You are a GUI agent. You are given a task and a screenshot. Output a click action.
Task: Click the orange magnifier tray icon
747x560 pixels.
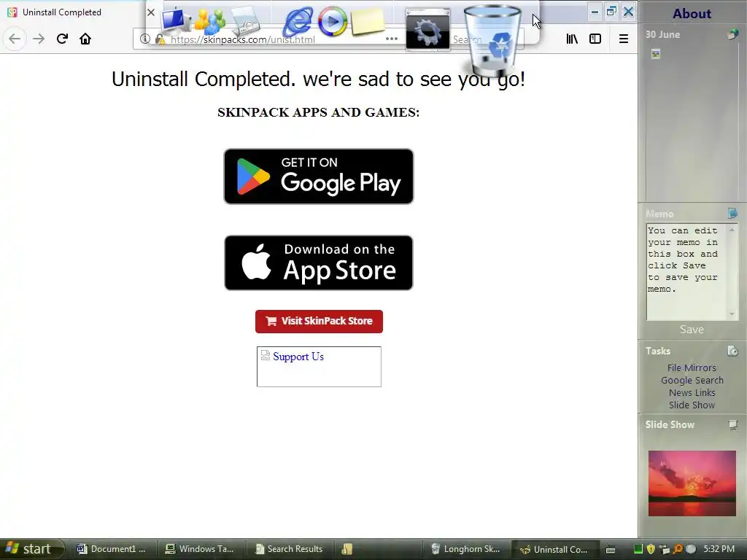point(678,549)
